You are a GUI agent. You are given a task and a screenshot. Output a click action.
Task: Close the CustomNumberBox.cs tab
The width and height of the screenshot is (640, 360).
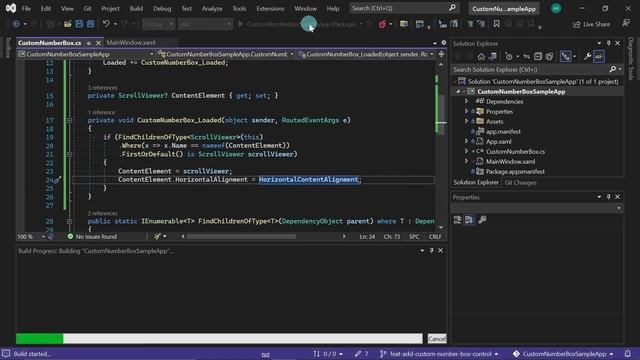pyautogui.click(x=98, y=43)
